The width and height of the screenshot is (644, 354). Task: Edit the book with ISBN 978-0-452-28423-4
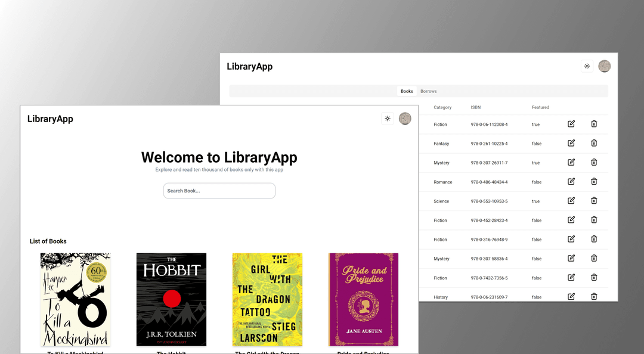(571, 220)
